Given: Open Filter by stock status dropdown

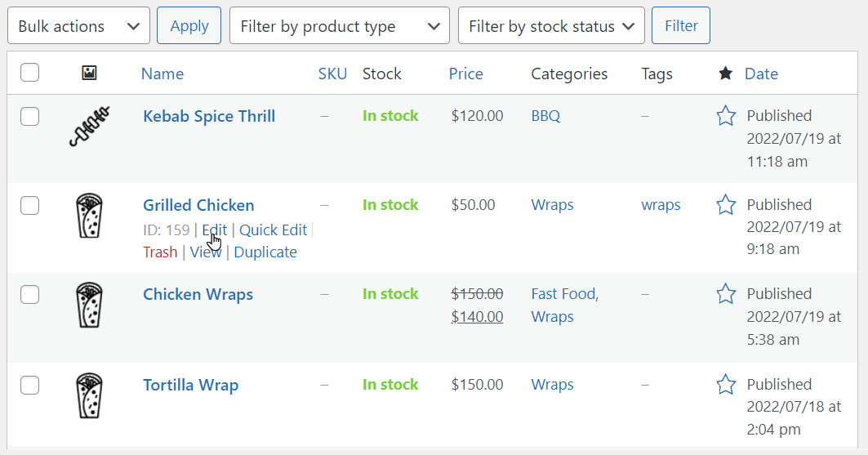Looking at the screenshot, I should (x=551, y=25).
